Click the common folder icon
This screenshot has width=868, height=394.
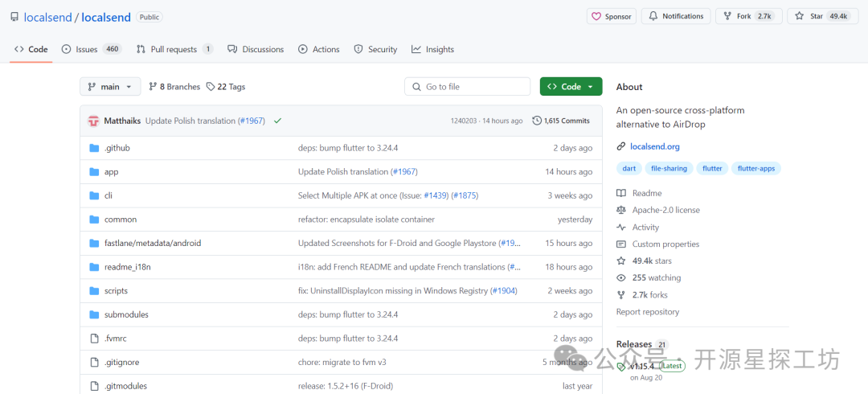[x=94, y=220]
